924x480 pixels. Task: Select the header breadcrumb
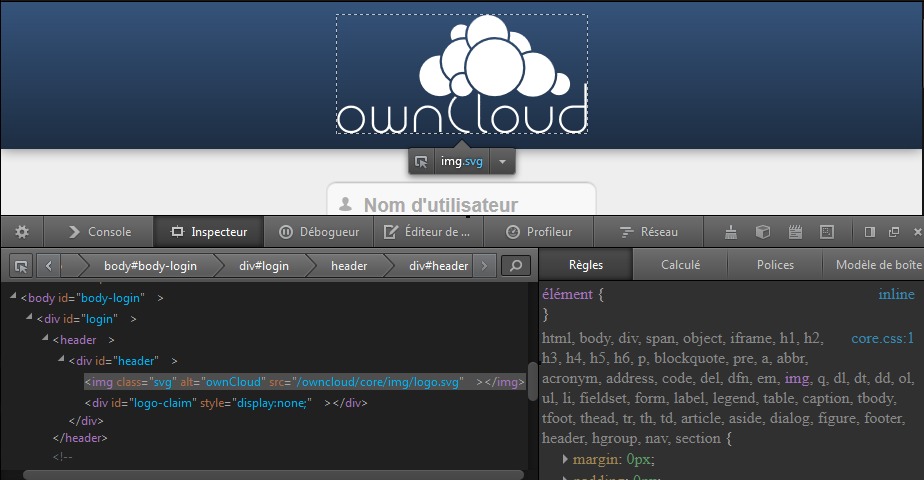tap(349, 266)
